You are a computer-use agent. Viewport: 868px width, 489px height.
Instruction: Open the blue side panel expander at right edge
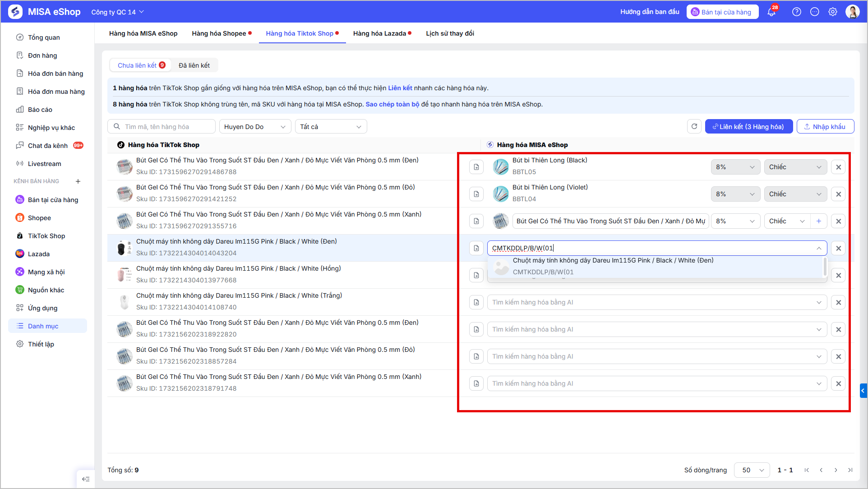pos(863,391)
